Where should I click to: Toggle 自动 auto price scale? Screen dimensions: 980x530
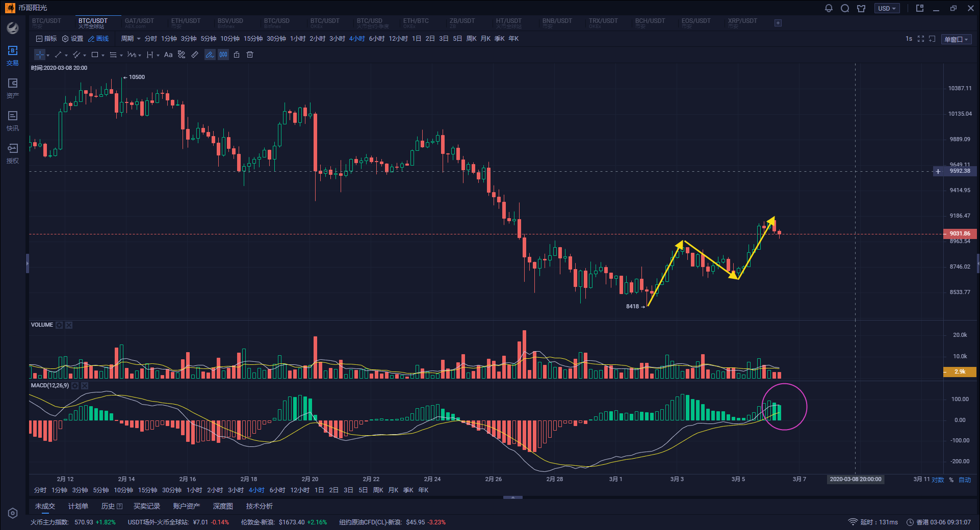pos(965,480)
